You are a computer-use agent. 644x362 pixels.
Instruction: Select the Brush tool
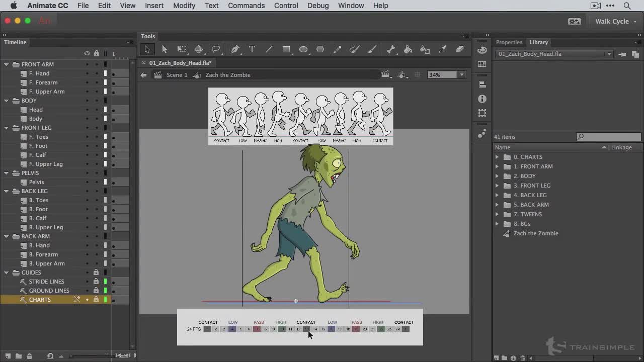[x=372, y=49]
